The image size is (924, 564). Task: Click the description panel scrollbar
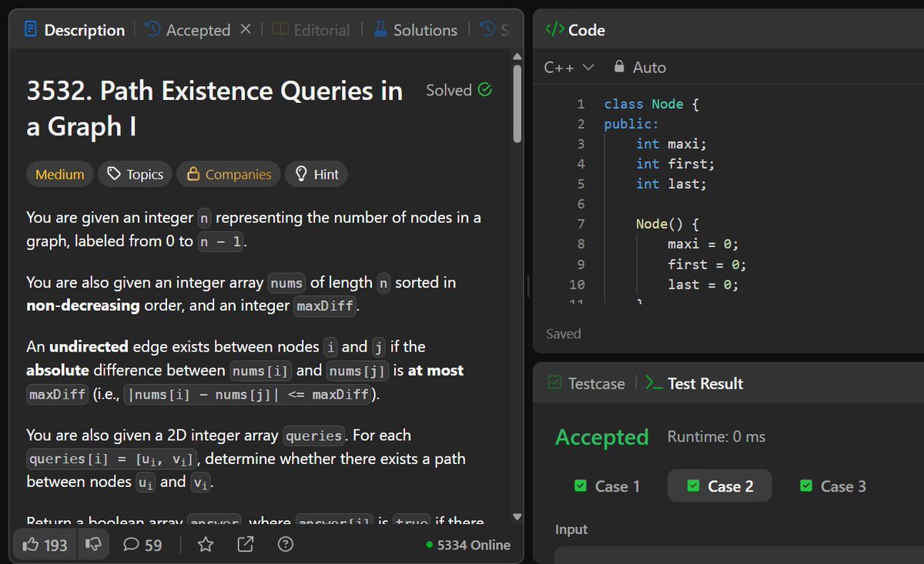tap(517, 104)
